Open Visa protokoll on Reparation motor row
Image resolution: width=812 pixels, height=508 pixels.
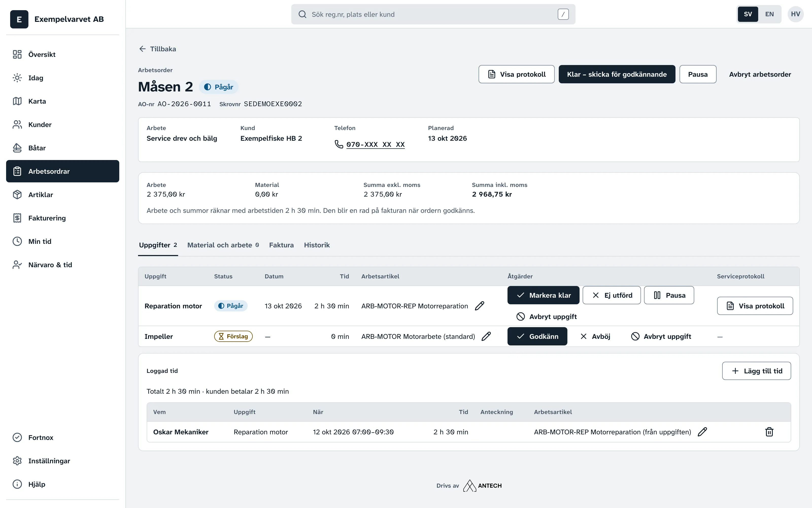click(755, 306)
